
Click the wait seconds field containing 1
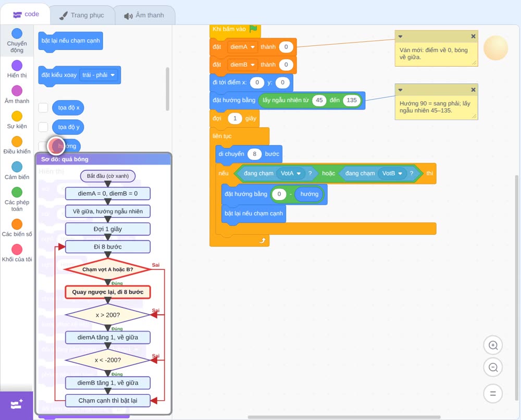[x=235, y=118]
